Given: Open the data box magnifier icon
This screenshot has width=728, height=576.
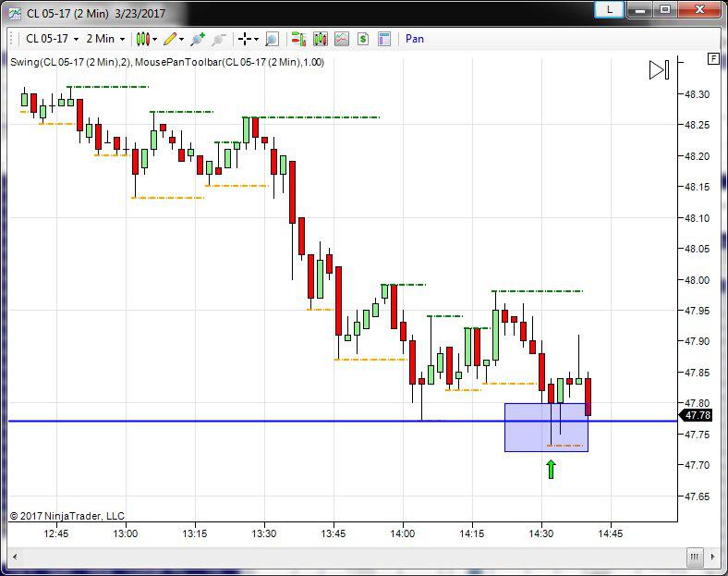Looking at the screenshot, I should pos(272,39).
